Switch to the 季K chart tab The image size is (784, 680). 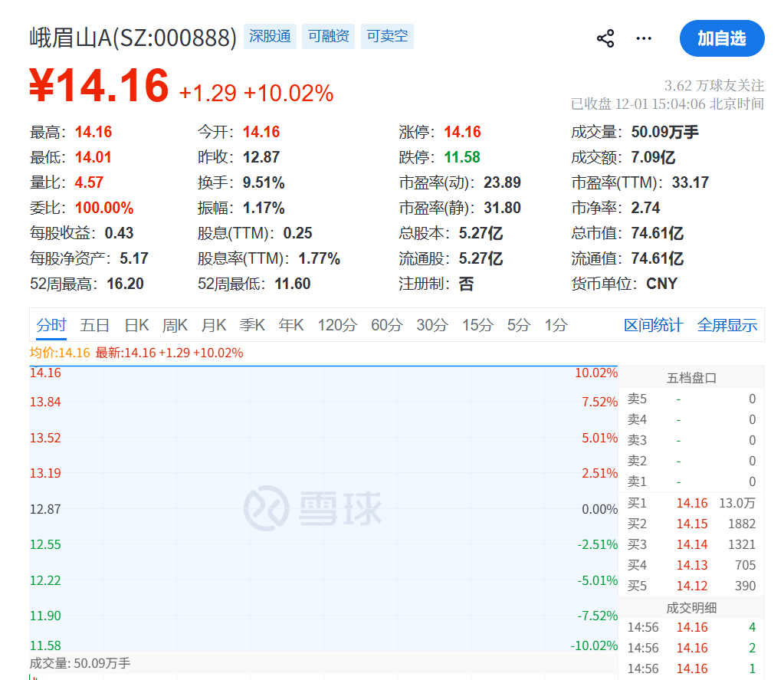(252, 325)
